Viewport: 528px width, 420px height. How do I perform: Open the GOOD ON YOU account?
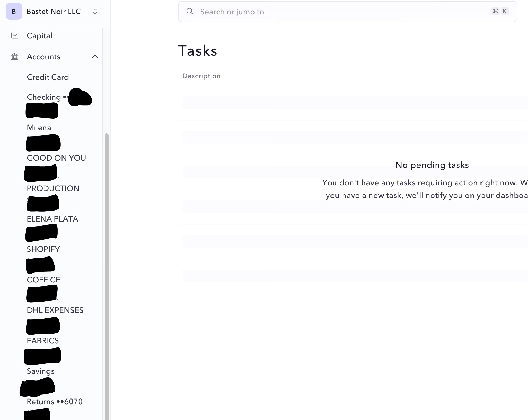pos(56,158)
